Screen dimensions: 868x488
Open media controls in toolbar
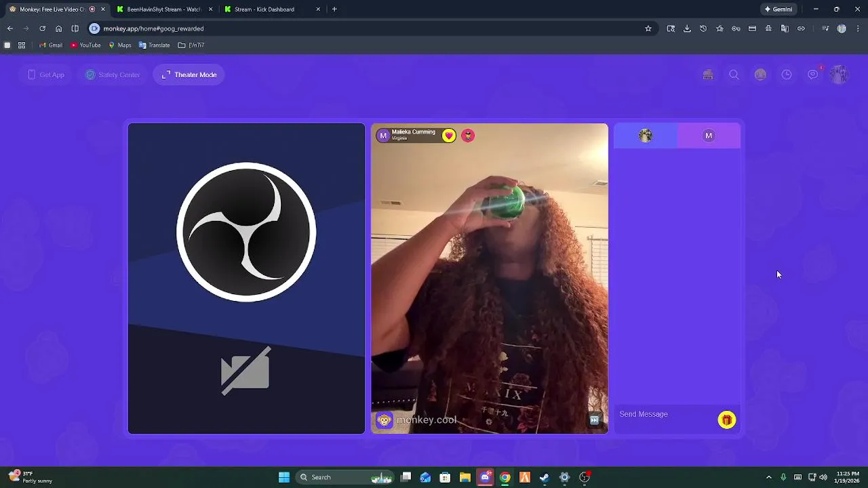(x=825, y=28)
